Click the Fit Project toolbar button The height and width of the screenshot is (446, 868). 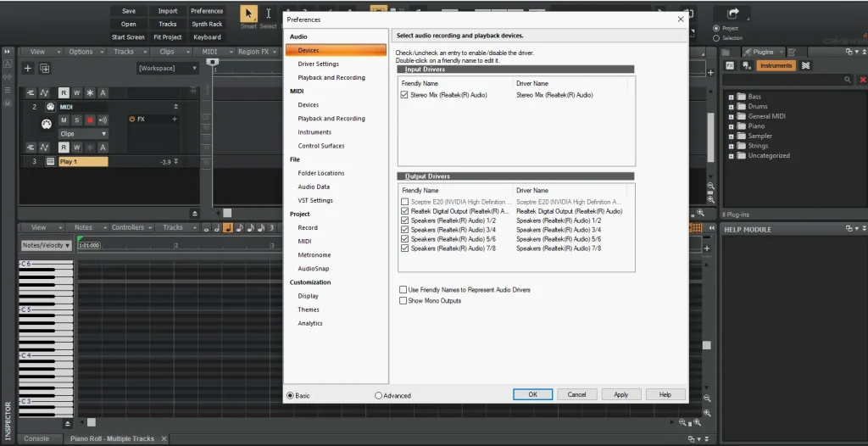click(168, 37)
